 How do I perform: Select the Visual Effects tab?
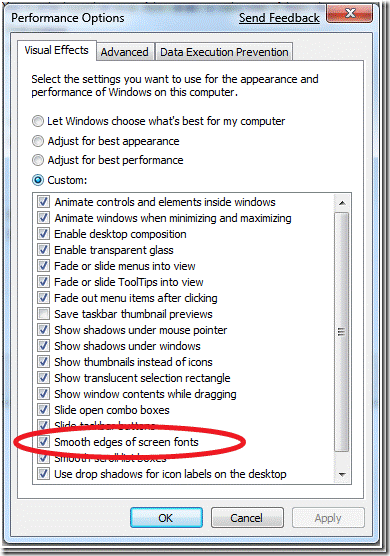56,50
